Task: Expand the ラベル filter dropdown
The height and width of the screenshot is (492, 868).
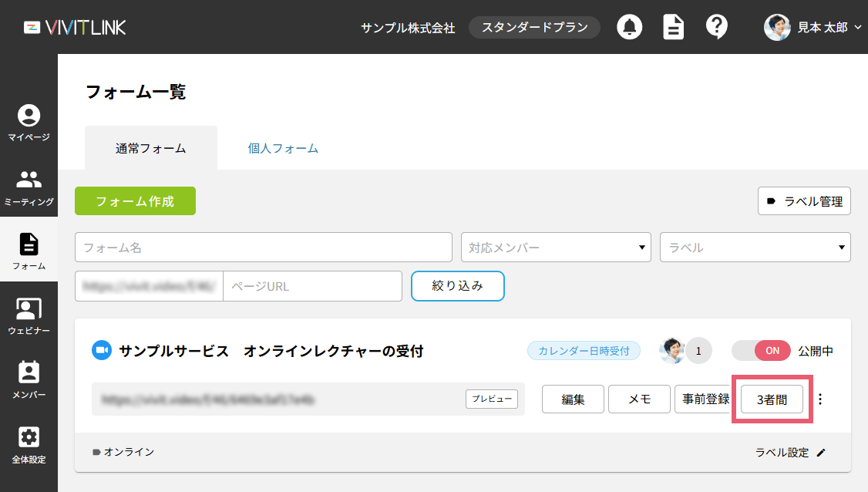Action: (755, 248)
